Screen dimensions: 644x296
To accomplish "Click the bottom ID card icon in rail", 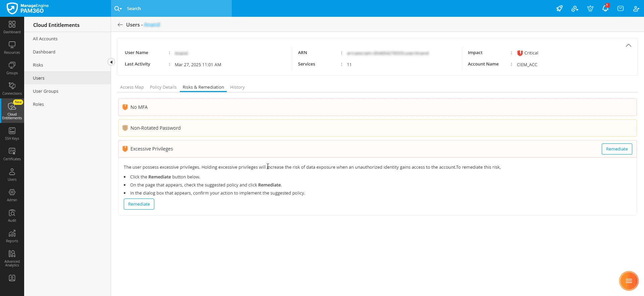I will click(12, 278).
